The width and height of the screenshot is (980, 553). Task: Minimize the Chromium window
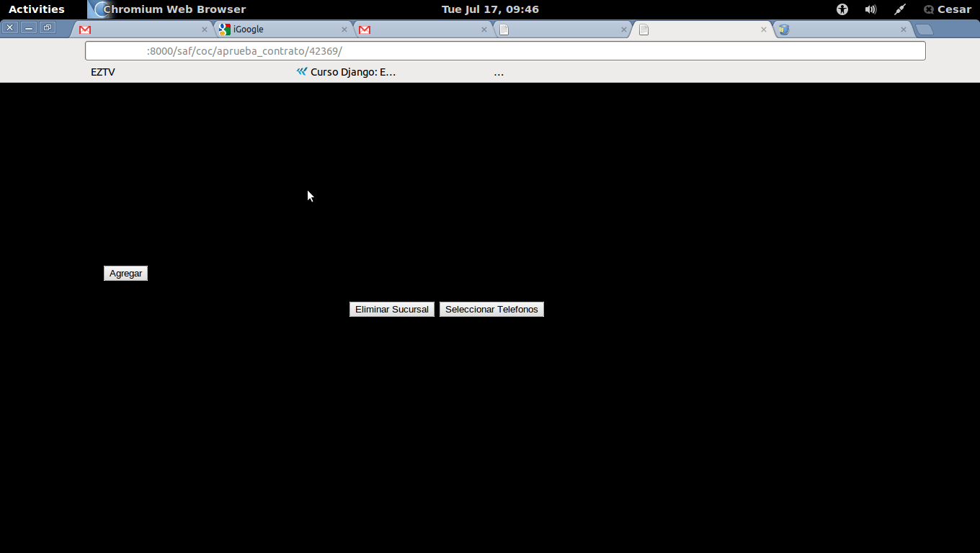tap(29, 27)
